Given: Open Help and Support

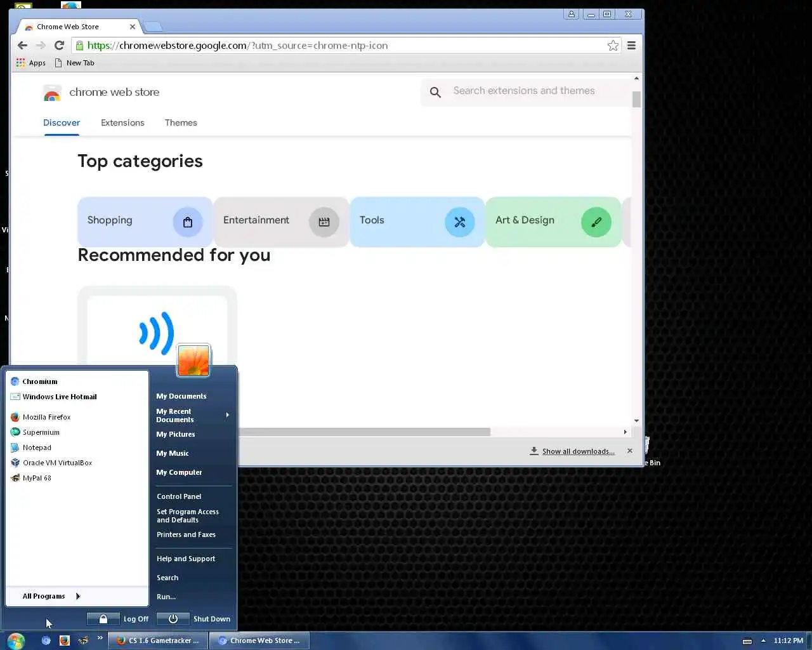Looking at the screenshot, I should pyautogui.click(x=186, y=559).
